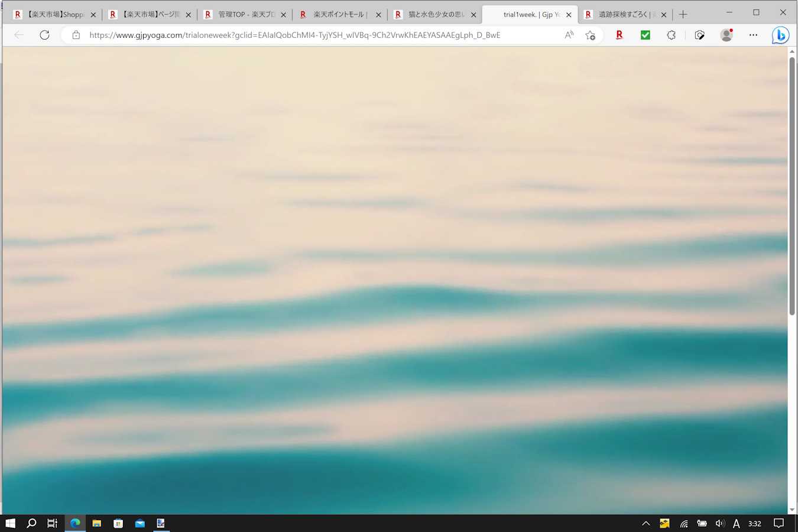
Task: Open the Mail app from the taskbar
Action: pyautogui.click(x=140, y=523)
